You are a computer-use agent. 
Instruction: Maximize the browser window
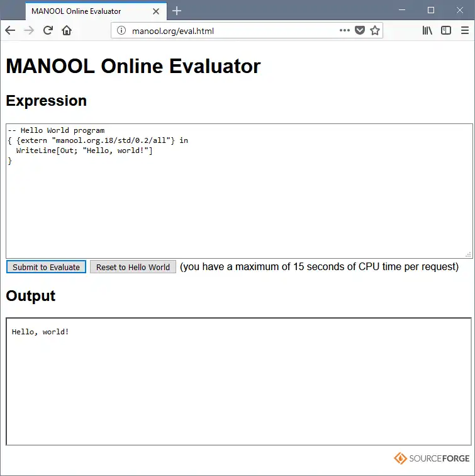[431, 10]
